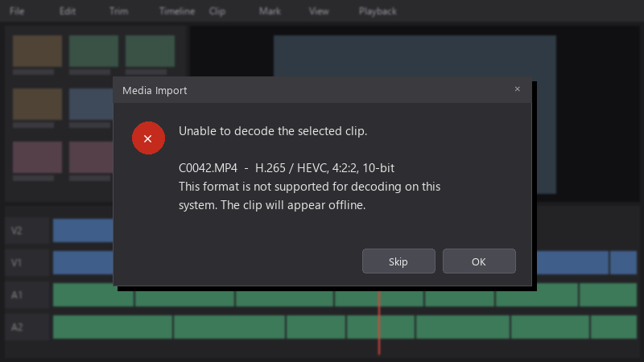Viewport: 644px width, 362px height.
Task: Open the Edit menu
Action: tap(68, 11)
